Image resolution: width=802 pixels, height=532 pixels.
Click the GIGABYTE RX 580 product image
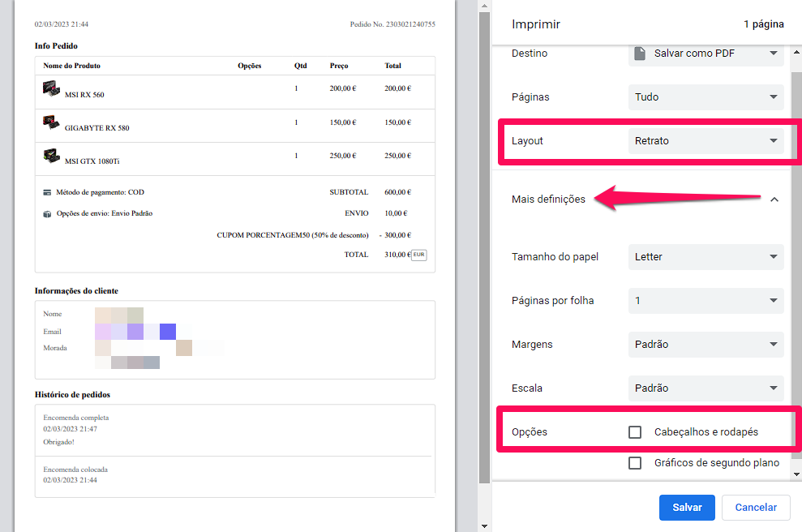click(51, 122)
